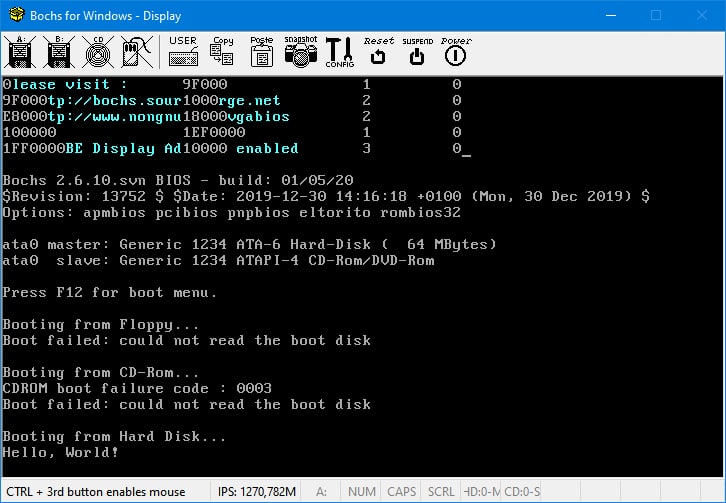Click the Paste clipboard icon

pos(262,52)
